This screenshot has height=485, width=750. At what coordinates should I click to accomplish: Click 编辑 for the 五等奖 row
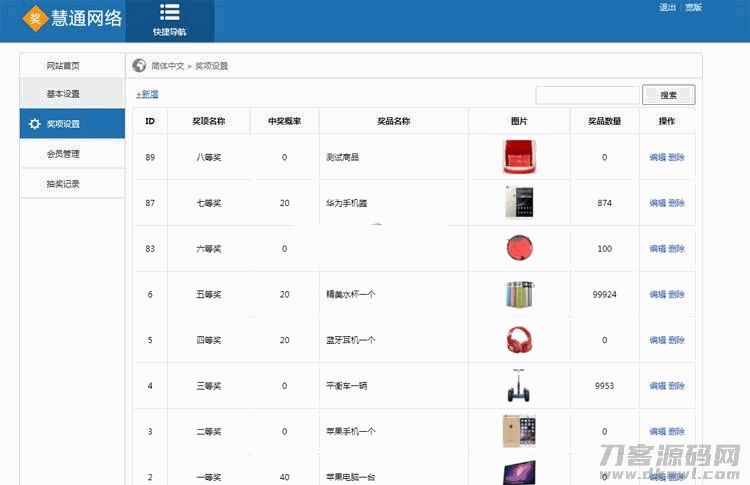click(x=657, y=295)
